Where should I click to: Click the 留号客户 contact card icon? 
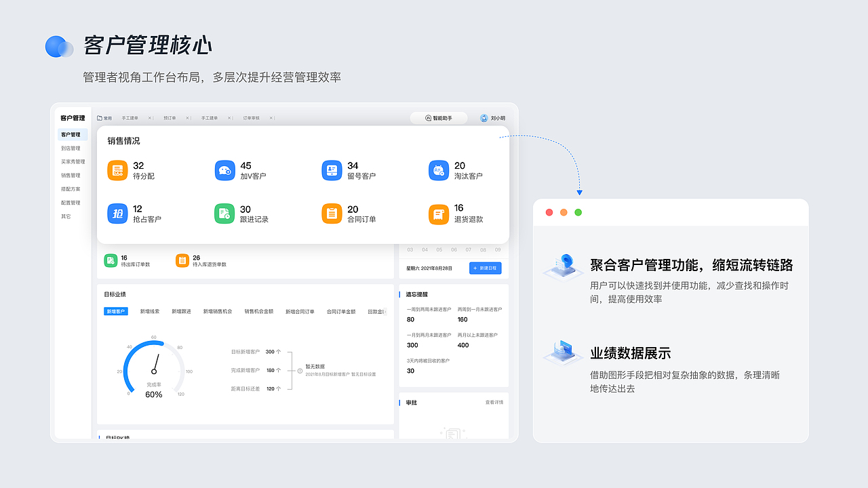pos(332,170)
